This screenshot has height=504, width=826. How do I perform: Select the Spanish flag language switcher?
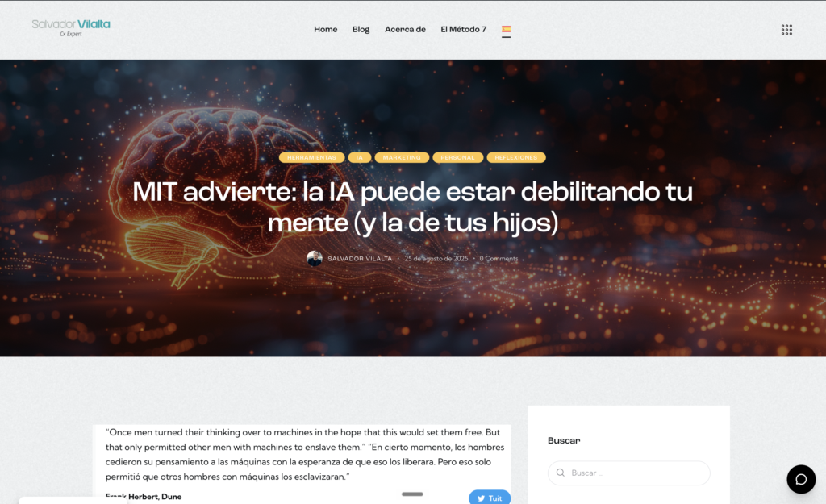507,30
